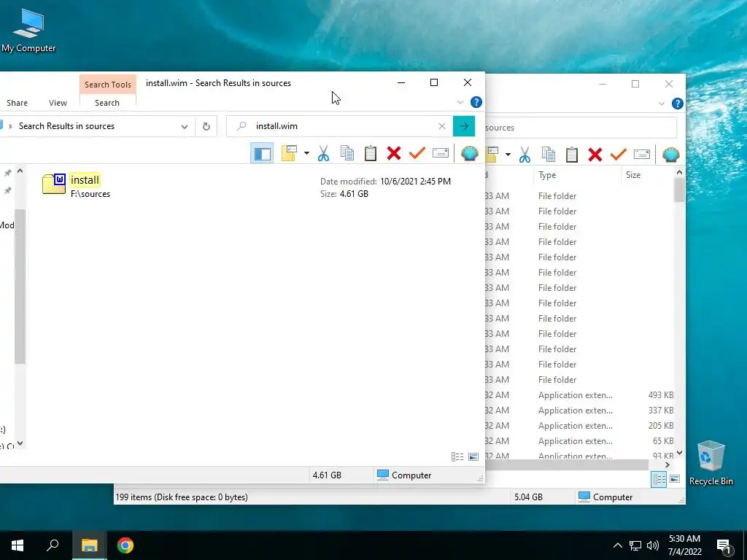747x560 pixels.
Task: Open taskbar search magnifier
Action: 53,545
